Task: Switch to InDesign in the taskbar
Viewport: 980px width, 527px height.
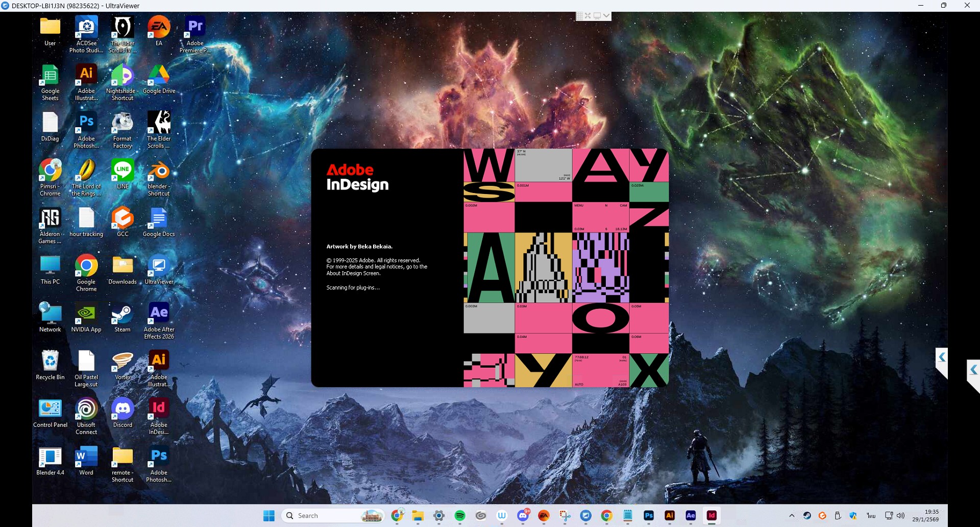Action: [x=712, y=516]
